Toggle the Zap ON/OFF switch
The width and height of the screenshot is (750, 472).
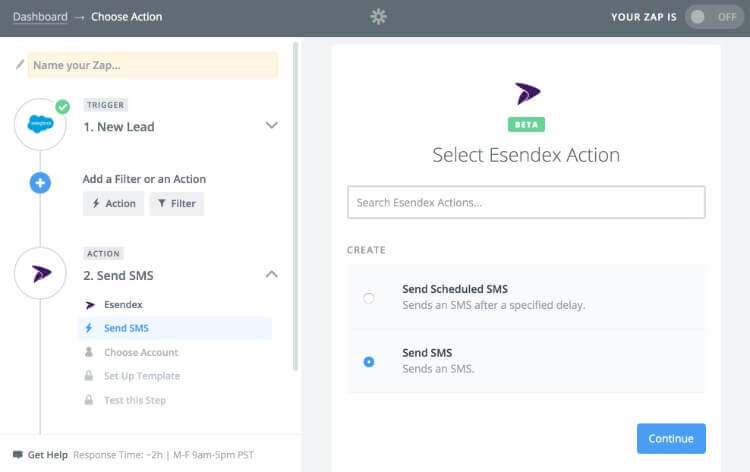tap(714, 17)
